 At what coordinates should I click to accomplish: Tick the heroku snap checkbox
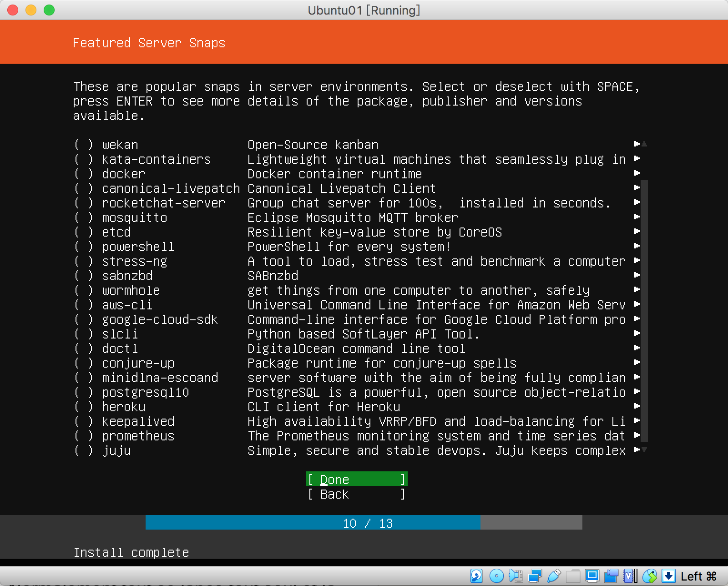(x=84, y=407)
